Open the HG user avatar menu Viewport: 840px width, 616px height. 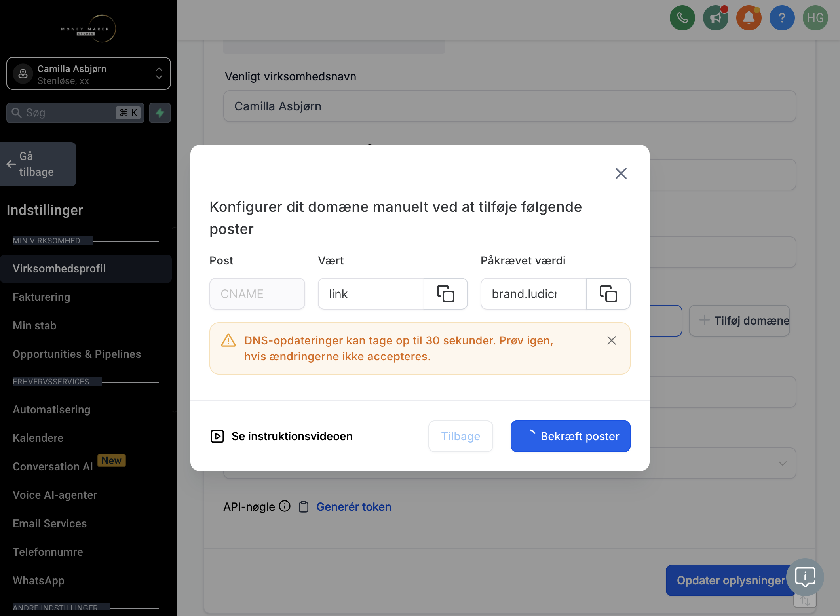pos(815,18)
